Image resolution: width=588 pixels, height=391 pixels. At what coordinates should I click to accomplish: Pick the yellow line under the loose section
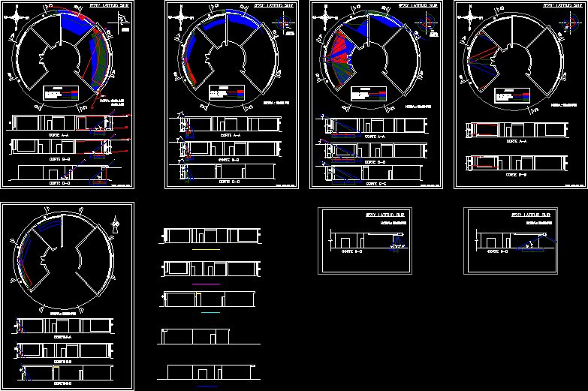click(206, 249)
